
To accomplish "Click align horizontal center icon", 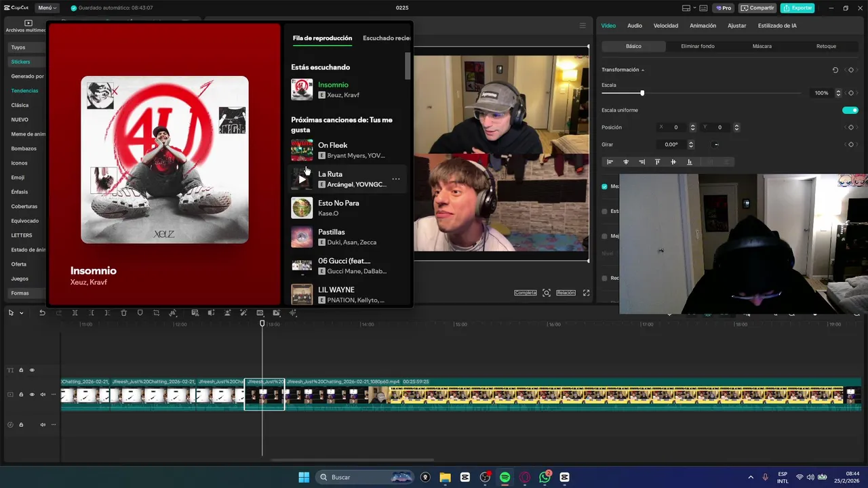I will point(625,162).
